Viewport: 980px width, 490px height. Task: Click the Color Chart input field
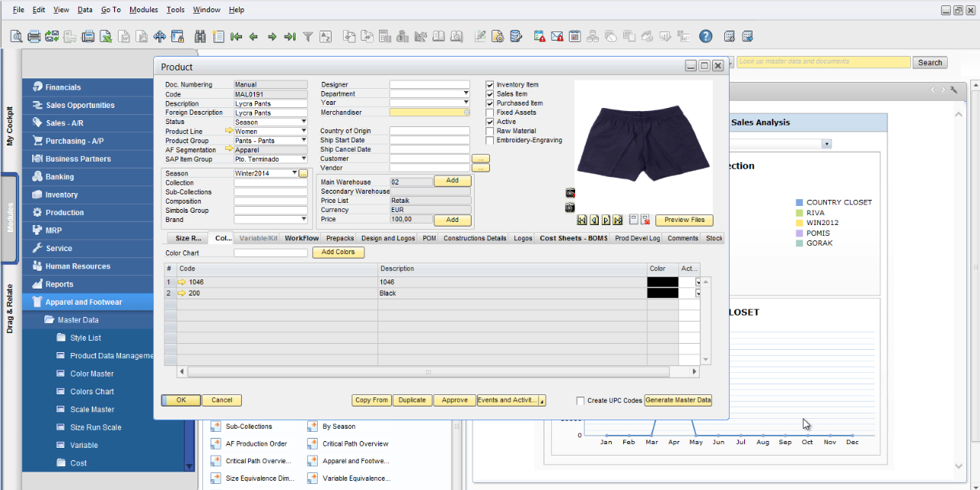[269, 253]
